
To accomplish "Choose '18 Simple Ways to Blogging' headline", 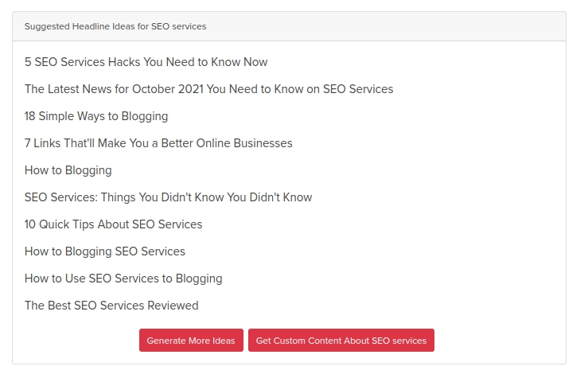I will click(x=96, y=116).
